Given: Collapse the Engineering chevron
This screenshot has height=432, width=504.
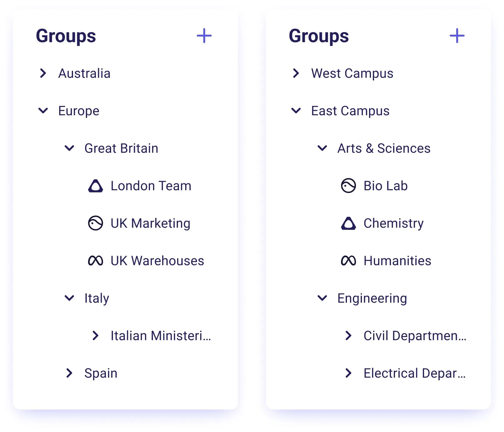Looking at the screenshot, I should tap(322, 298).
